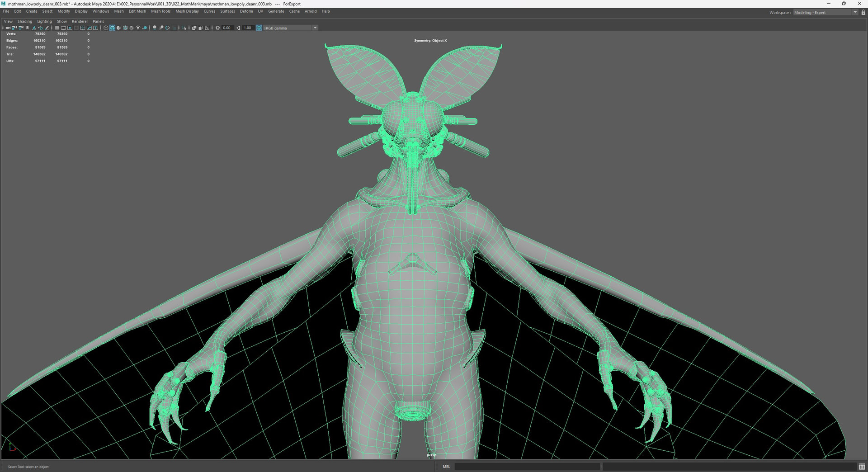Viewport: 868px width, 472px height.
Task: Click Use All Lights bulb icon
Action: tap(138, 28)
